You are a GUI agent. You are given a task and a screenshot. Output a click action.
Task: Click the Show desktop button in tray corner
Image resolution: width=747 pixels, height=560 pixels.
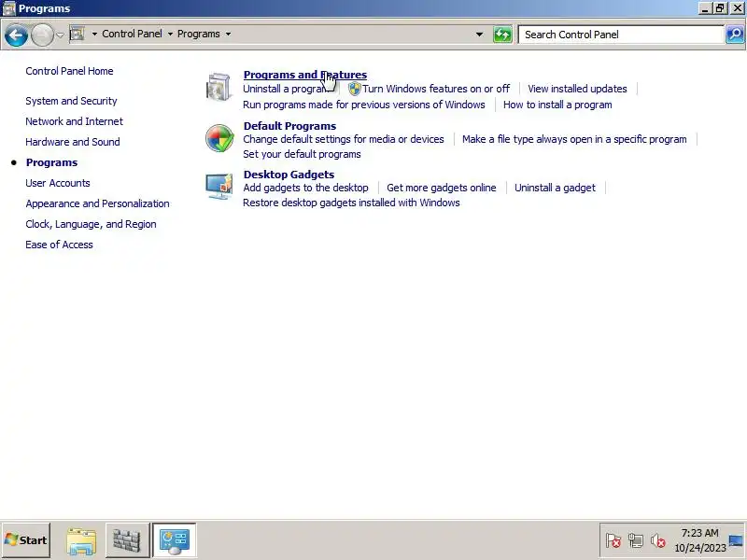click(x=736, y=541)
